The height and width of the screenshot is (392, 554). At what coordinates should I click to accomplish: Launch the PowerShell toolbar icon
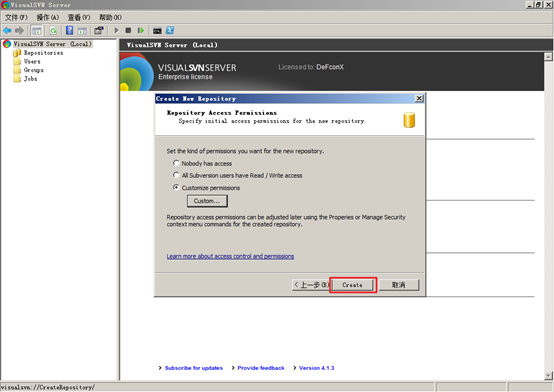(170, 30)
